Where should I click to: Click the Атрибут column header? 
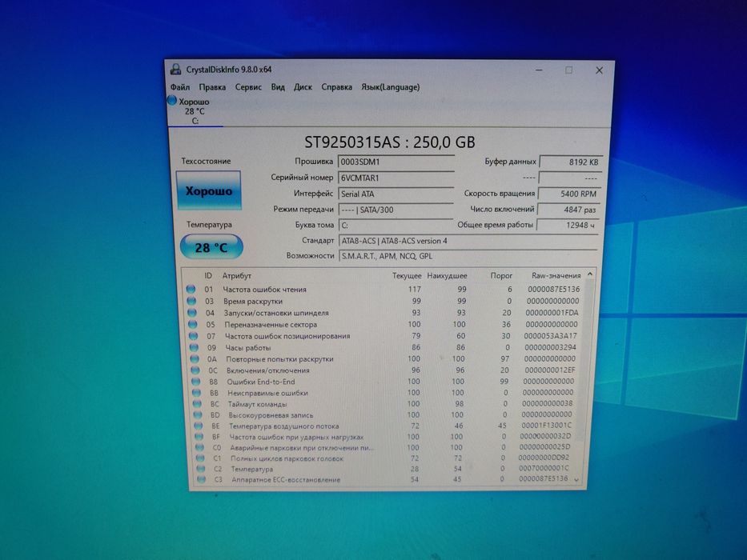coord(236,276)
